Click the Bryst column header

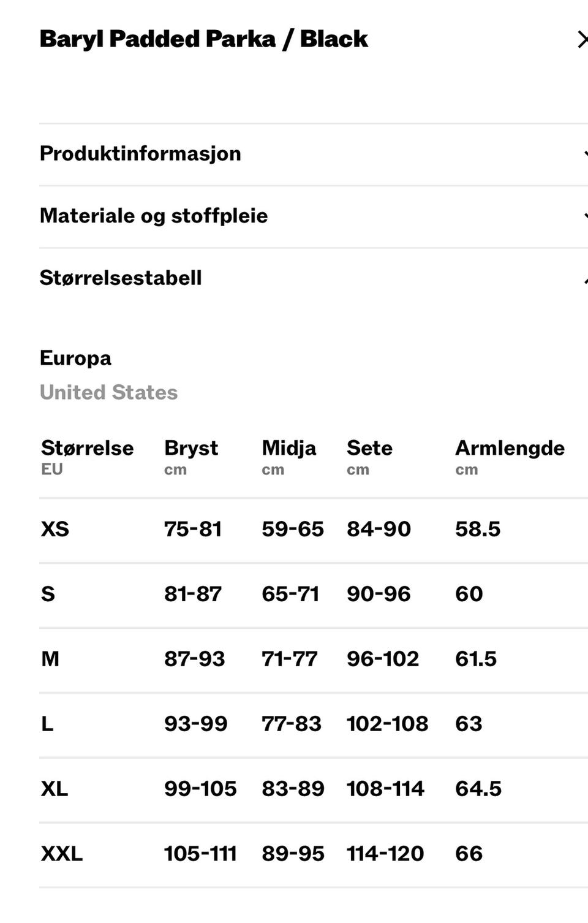pyautogui.click(x=190, y=448)
